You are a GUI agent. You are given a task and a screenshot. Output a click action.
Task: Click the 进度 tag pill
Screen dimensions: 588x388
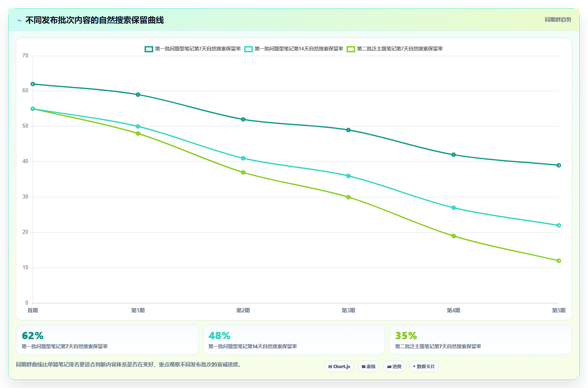[394, 366]
